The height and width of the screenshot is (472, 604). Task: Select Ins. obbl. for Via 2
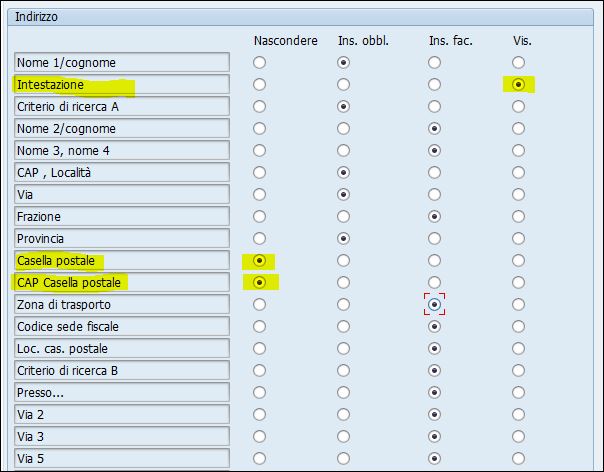(343, 414)
